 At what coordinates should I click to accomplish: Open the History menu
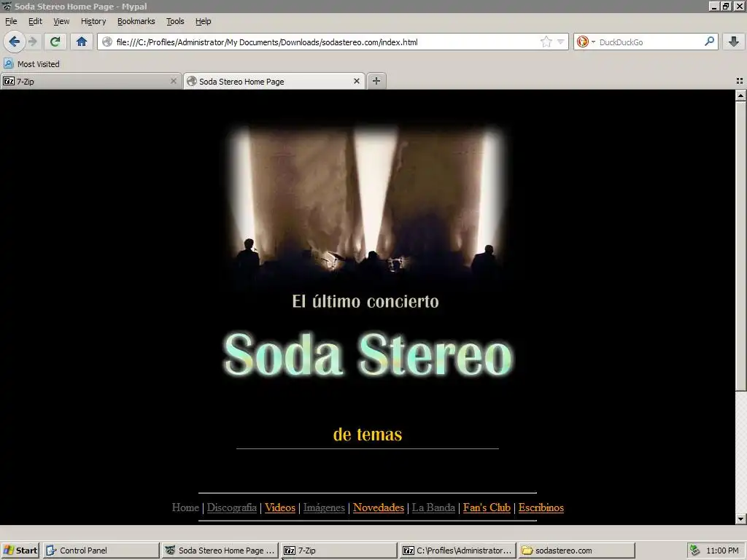pyautogui.click(x=93, y=21)
